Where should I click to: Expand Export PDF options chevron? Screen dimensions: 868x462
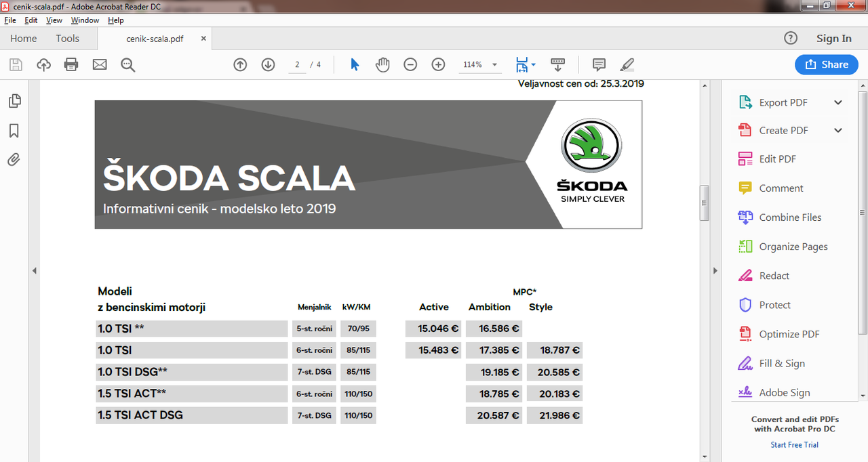click(x=838, y=102)
